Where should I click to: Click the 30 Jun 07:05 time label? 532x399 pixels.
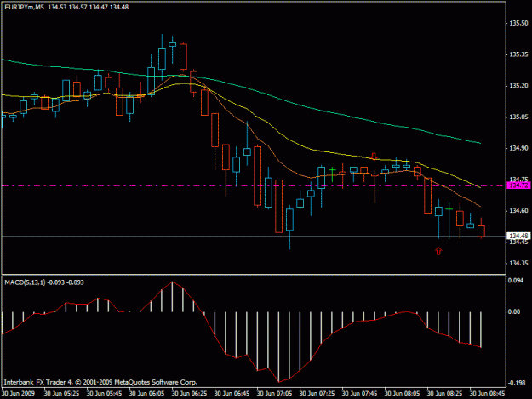(x=274, y=394)
